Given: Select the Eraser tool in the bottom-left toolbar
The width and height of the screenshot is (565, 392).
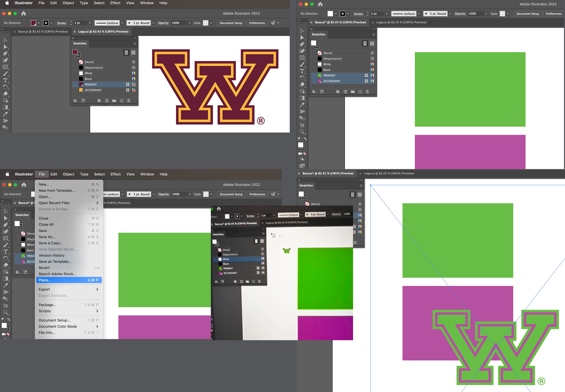Looking at the screenshot, I should click(5, 265).
